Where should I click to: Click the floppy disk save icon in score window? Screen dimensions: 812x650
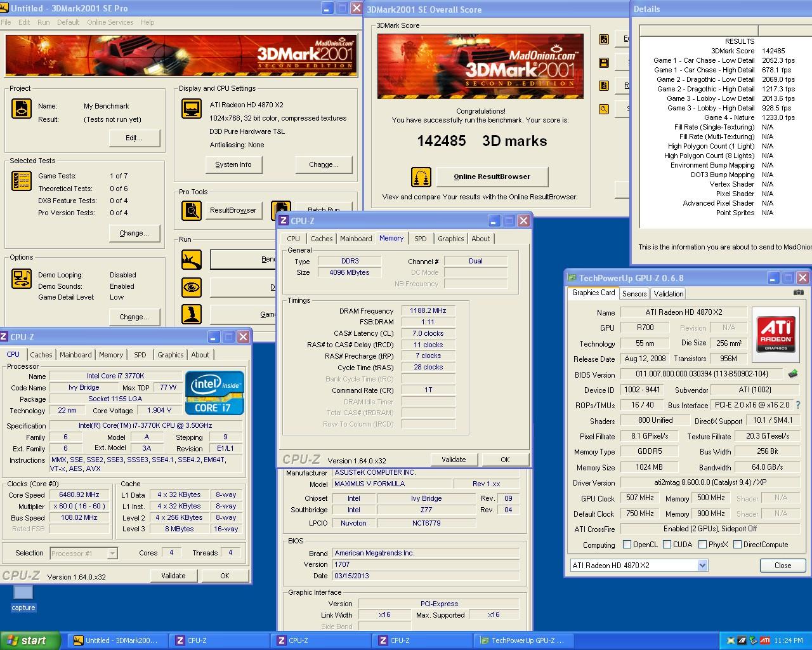click(x=604, y=63)
